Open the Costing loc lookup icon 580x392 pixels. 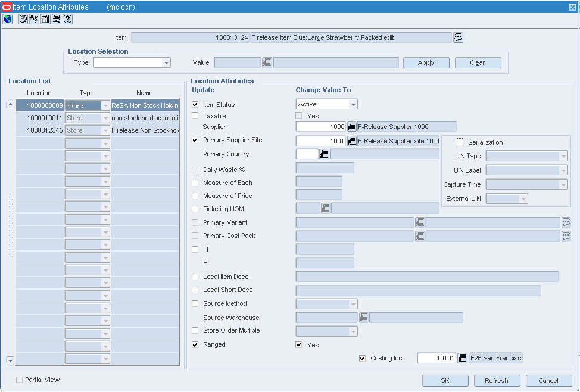click(462, 358)
